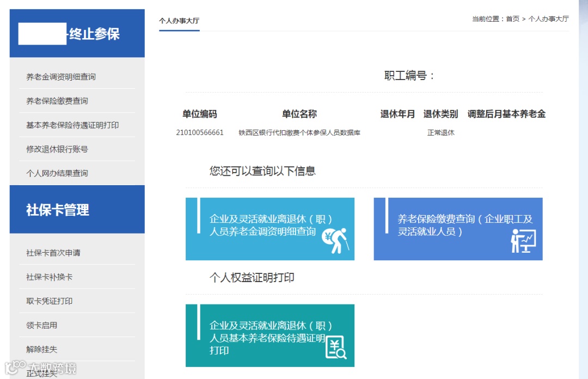
Task: Open 社保卡补换卡 entry
Action: 49,277
